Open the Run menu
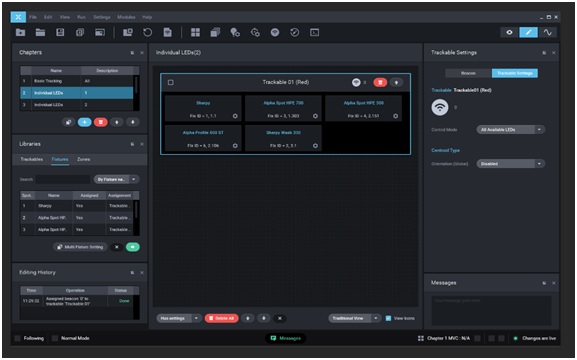The width and height of the screenshot is (577, 360). click(x=81, y=17)
